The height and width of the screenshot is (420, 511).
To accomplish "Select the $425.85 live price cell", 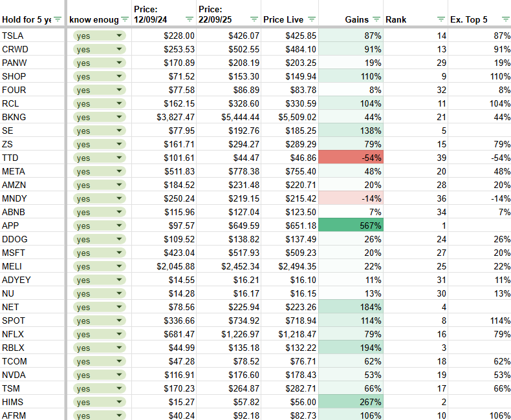I will 290,36.
